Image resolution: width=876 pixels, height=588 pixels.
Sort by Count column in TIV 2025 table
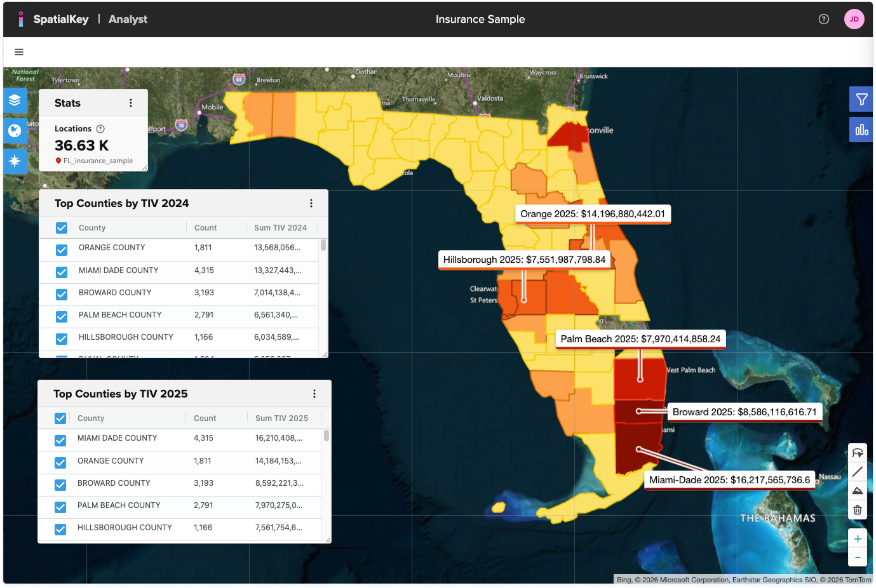[205, 418]
